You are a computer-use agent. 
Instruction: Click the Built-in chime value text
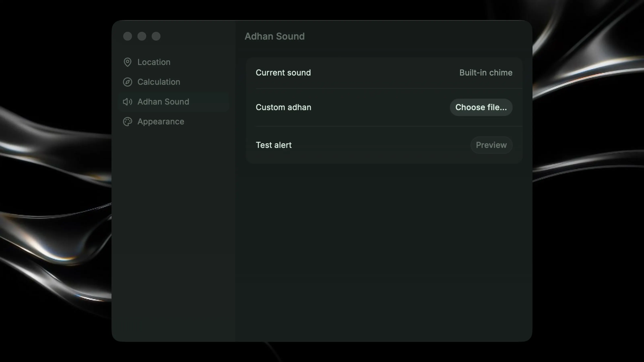click(x=486, y=73)
